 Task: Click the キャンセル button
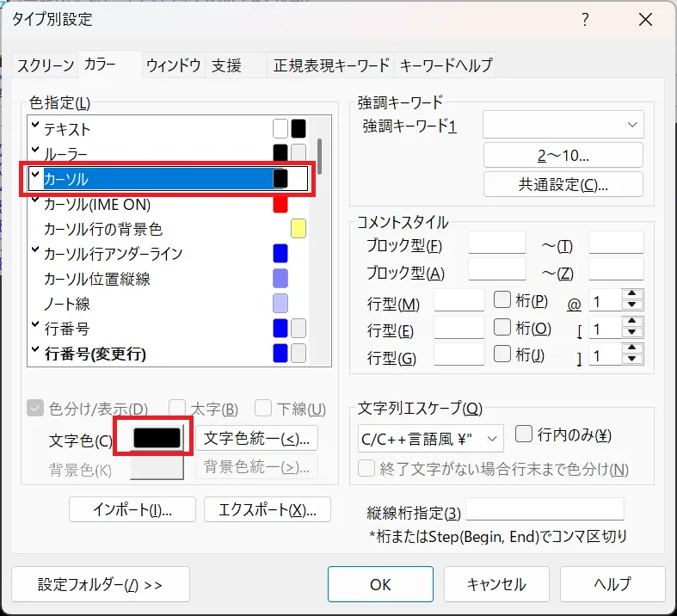[x=496, y=584]
